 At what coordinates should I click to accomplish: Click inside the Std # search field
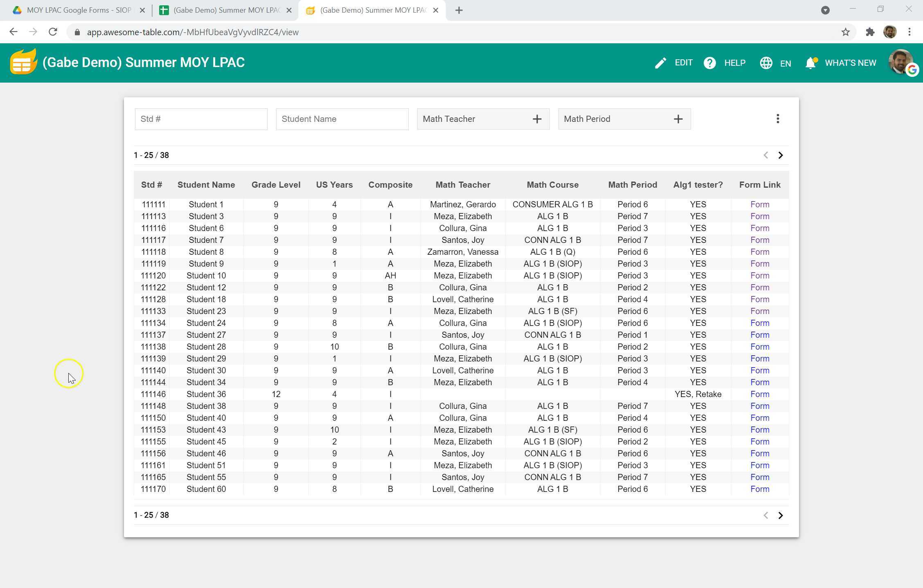[x=201, y=119]
